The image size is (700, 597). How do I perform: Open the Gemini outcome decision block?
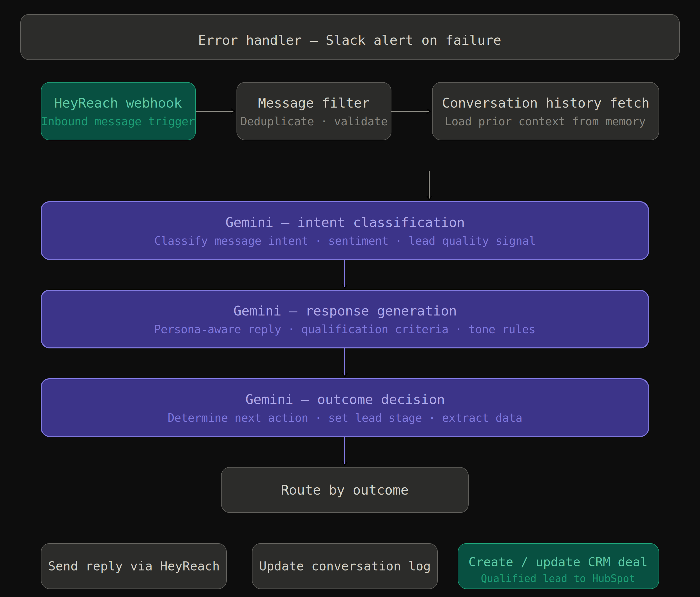[345, 407]
